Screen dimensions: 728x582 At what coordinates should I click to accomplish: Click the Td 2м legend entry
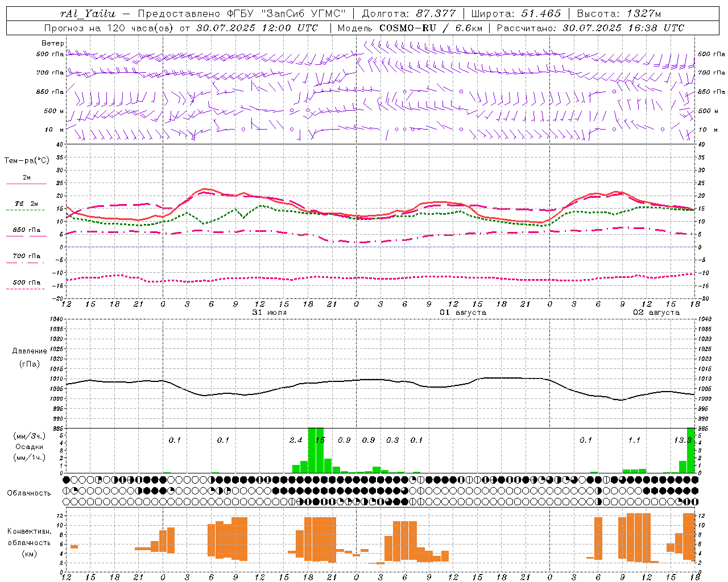click(x=26, y=203)
